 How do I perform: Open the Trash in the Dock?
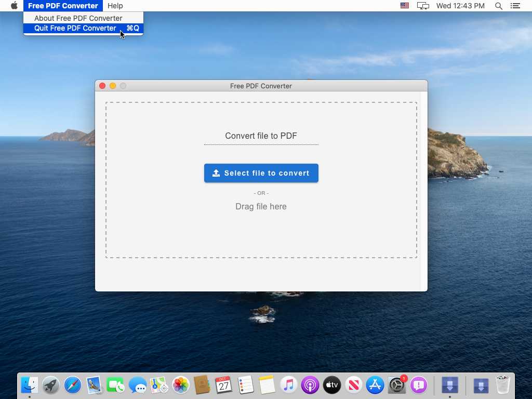pos(502,385)
